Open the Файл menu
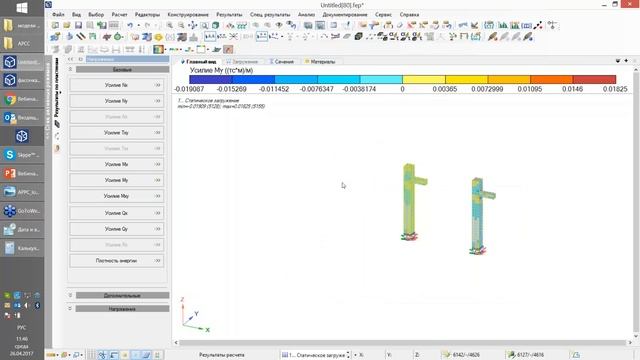The image size is (640, 360). click(x=58, y=14)
